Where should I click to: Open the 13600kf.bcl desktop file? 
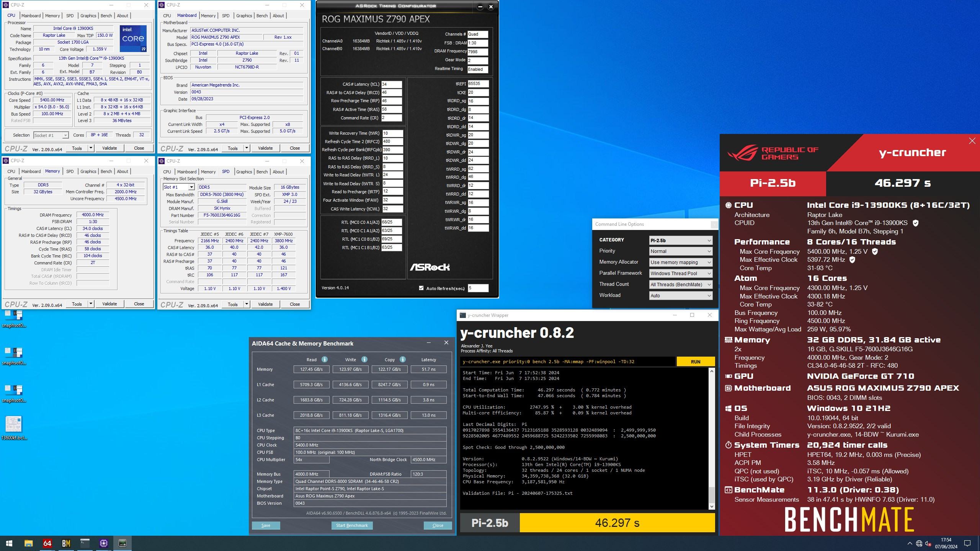(x=14, y=427)
